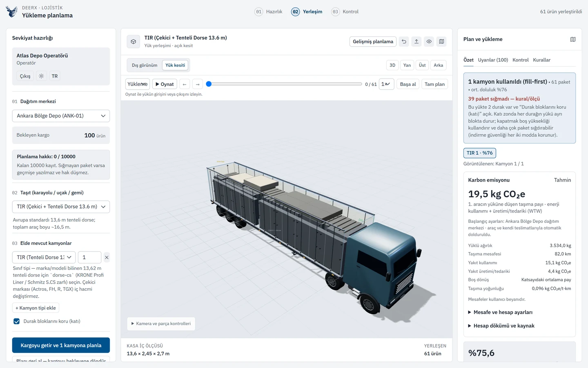Click the '0 / 61' playback counter

[x=371, y=84]
